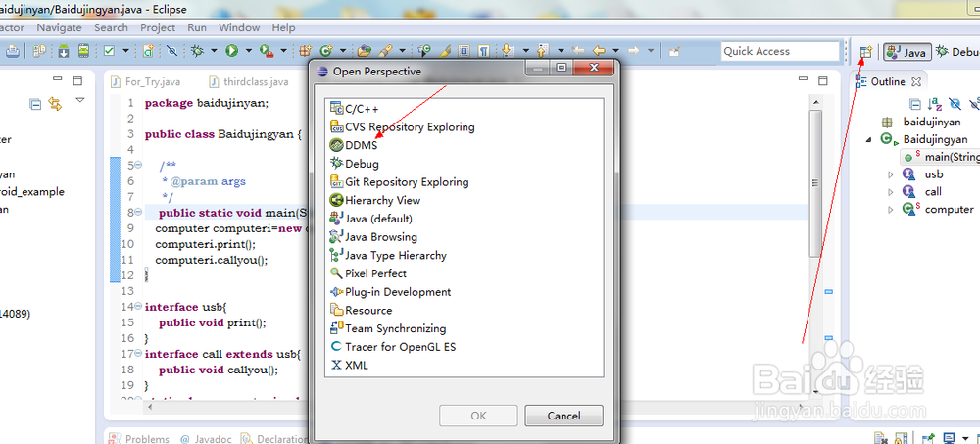The height and width of the screenshot is (444, 980).
Task: Click the Run External Tools icon
Action: (267, 51)
